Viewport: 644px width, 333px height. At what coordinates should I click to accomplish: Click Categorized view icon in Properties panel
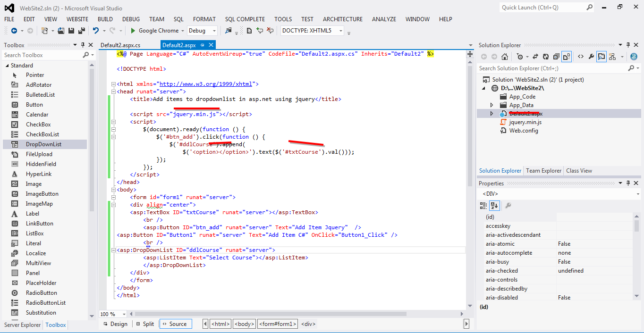click(483, 206)
